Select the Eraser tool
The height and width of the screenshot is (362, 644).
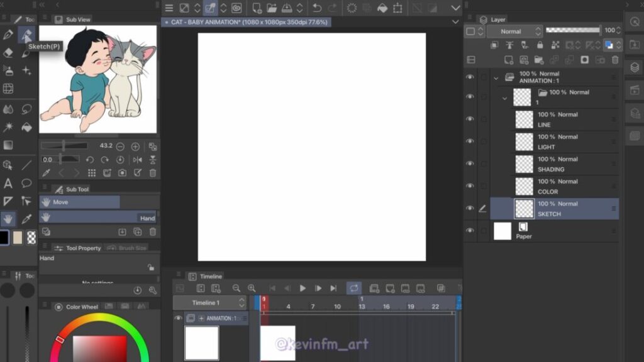[x=8, y=53]
